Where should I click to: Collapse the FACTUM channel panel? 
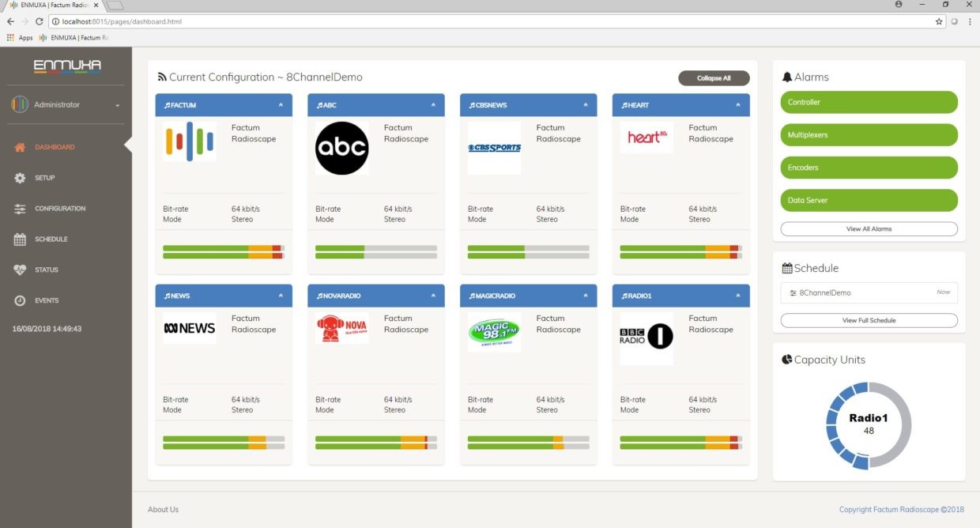281,104
